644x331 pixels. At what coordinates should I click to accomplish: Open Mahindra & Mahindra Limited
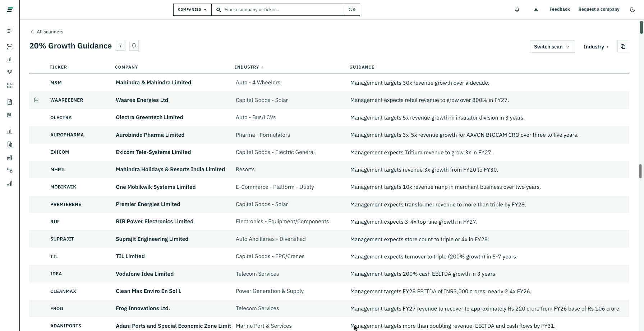[153, 83]
